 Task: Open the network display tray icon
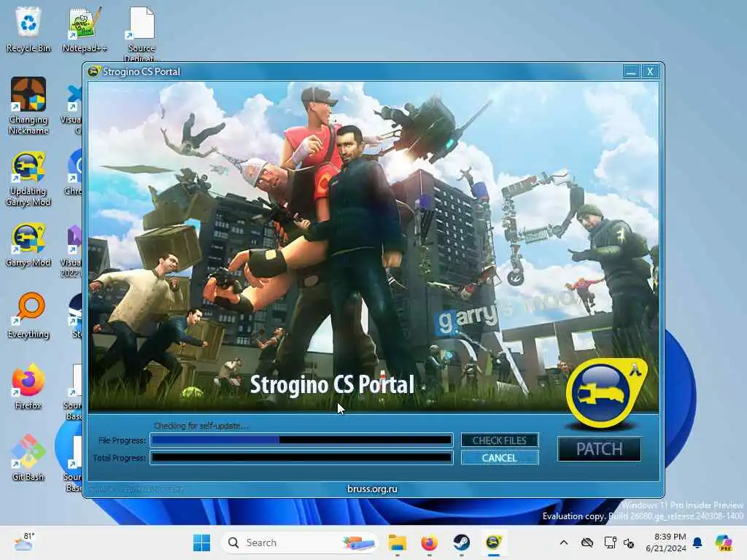[x=611, y=542]
